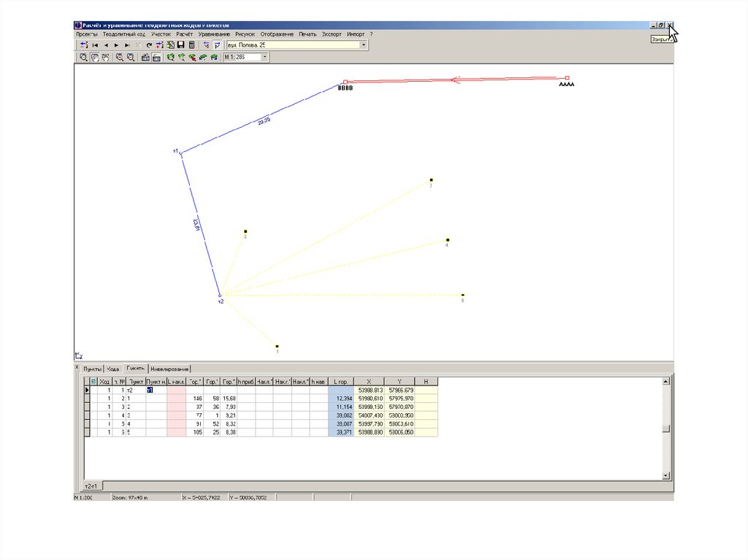Image resolution: width=748 pixels, height=560 pixels.
Task: Click the Save (floppy disk) toolbar icon
Action: click(180, 45)
